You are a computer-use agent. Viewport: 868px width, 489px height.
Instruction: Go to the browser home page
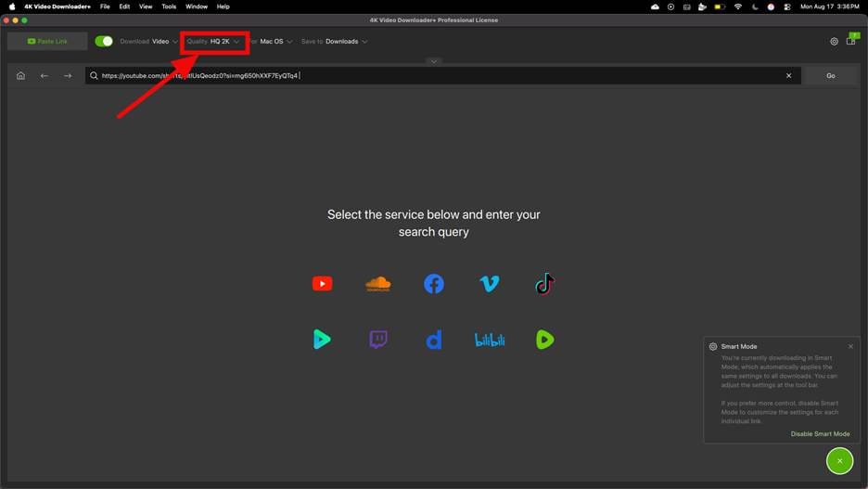point(20,75)
